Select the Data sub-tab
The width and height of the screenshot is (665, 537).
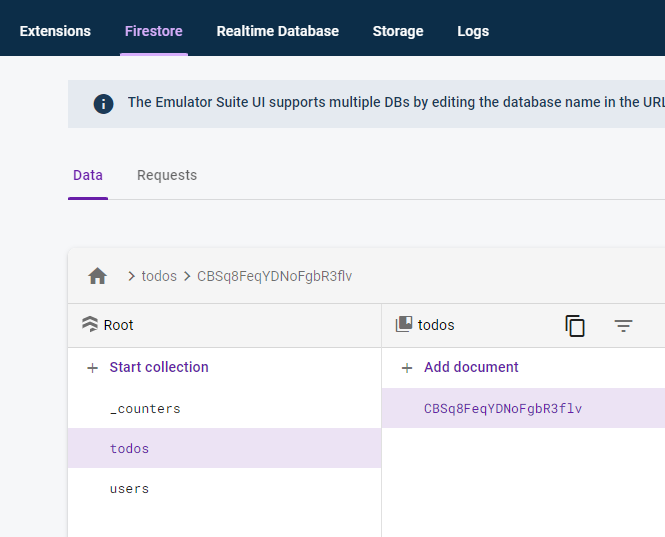[x=88, y=175]
